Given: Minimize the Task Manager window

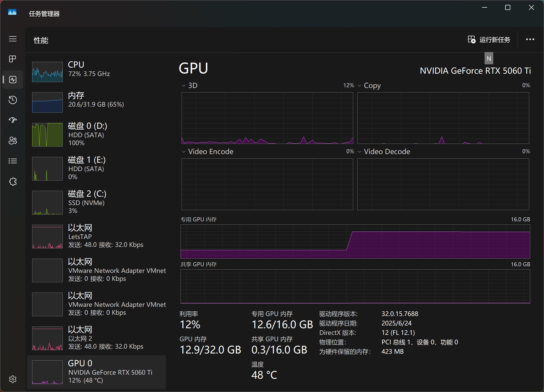Looking at the screenshot, I should click(x=485, y=7).
